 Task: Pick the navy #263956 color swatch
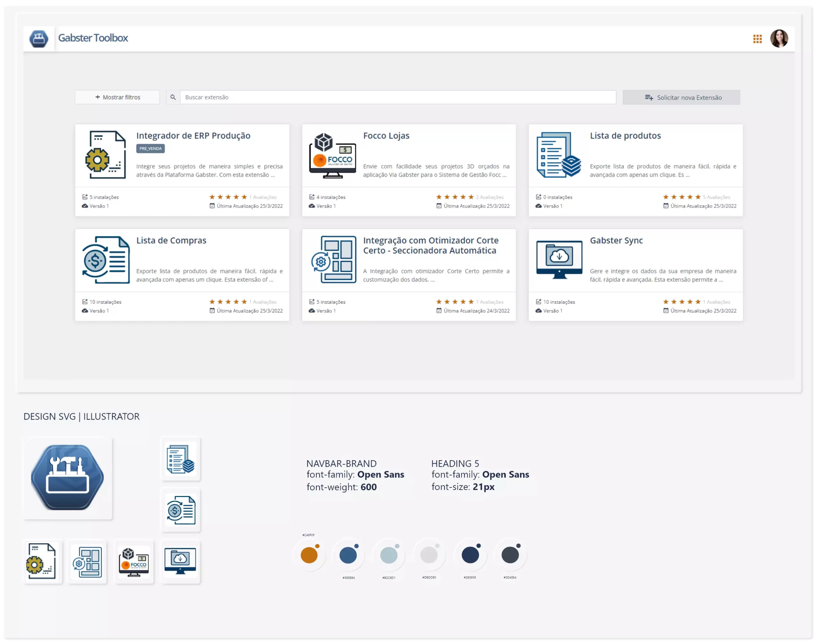pos(470,555)
